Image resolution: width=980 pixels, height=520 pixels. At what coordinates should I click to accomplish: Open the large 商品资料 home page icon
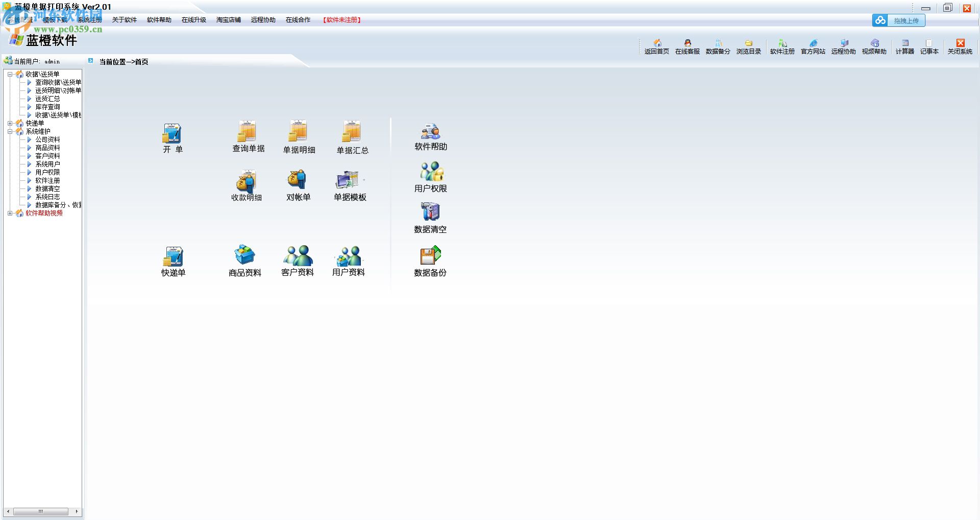click(245, 261)
